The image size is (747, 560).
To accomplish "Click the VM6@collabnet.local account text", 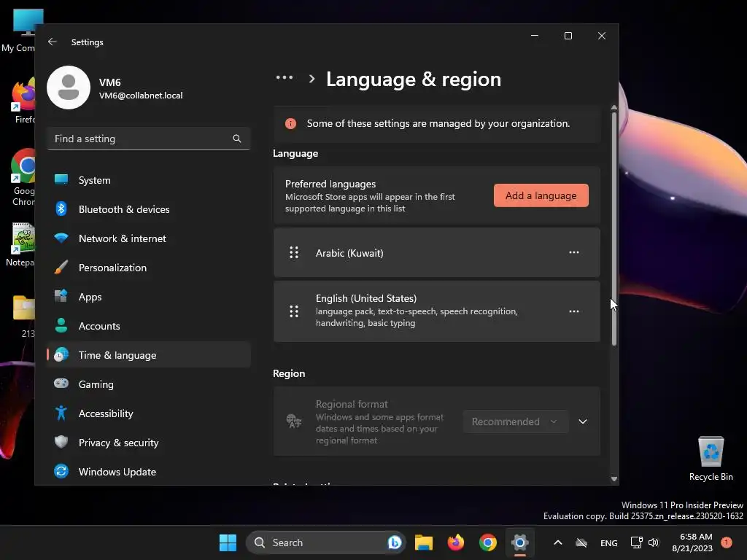I will 141,96.
